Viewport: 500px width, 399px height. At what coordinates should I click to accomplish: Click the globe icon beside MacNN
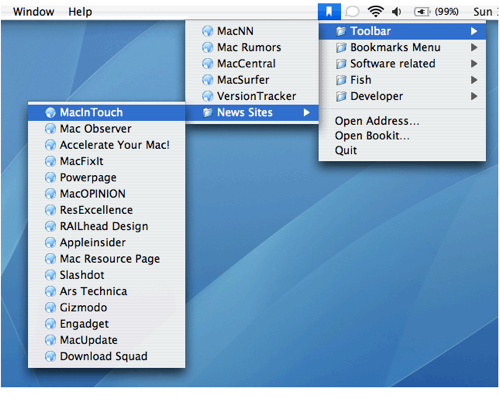(207, 31)
